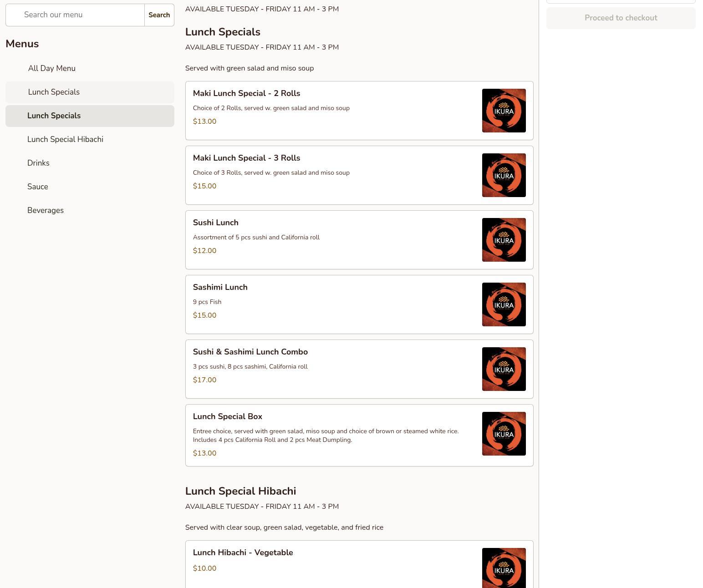
Task: Open the All Day Menu category
Action: [x=51, y=68]
